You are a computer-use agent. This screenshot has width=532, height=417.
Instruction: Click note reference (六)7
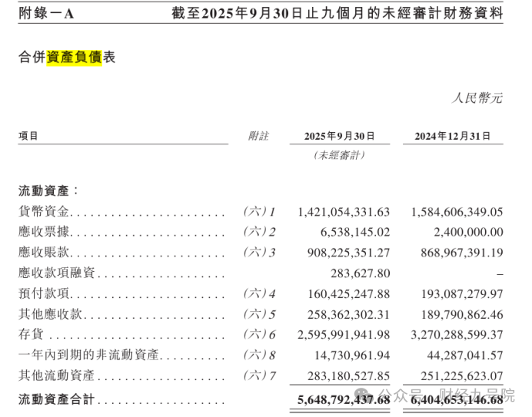(x=260, y=376)
